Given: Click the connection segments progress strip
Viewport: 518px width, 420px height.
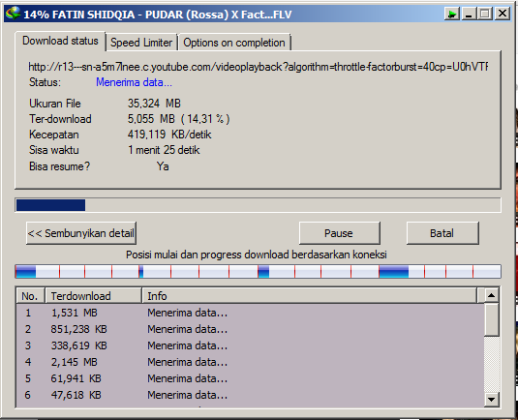Looking at the screenshot, I should [x=258, y=271].
